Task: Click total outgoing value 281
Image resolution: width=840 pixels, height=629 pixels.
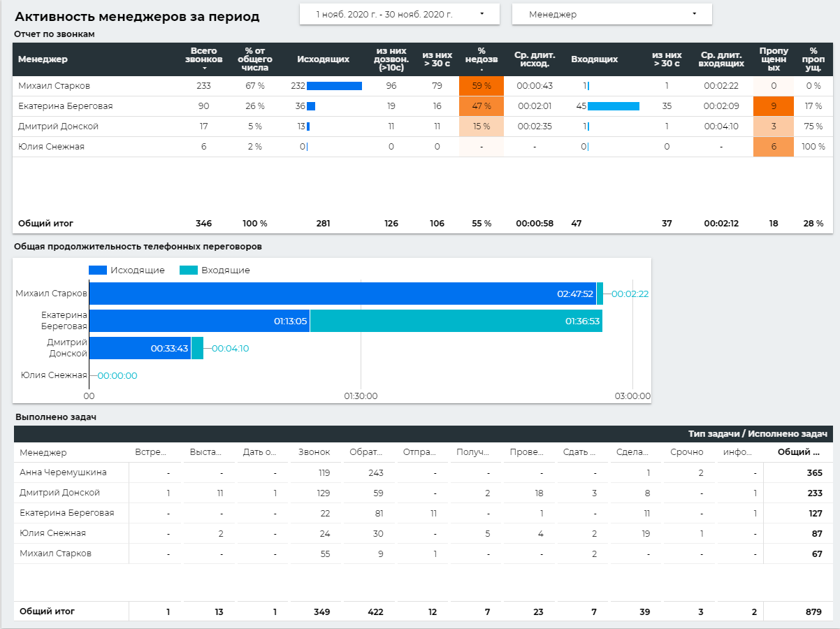Action: coord(323,224)
